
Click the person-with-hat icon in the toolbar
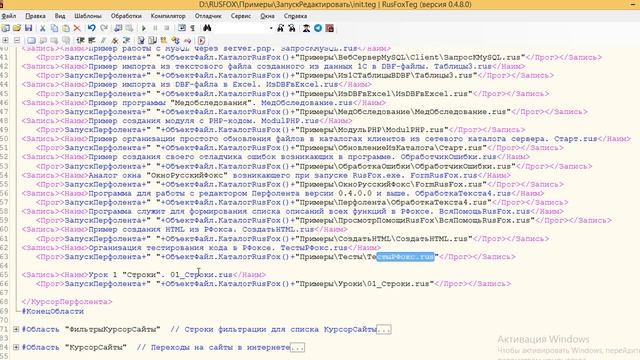(x=306, y=28)
